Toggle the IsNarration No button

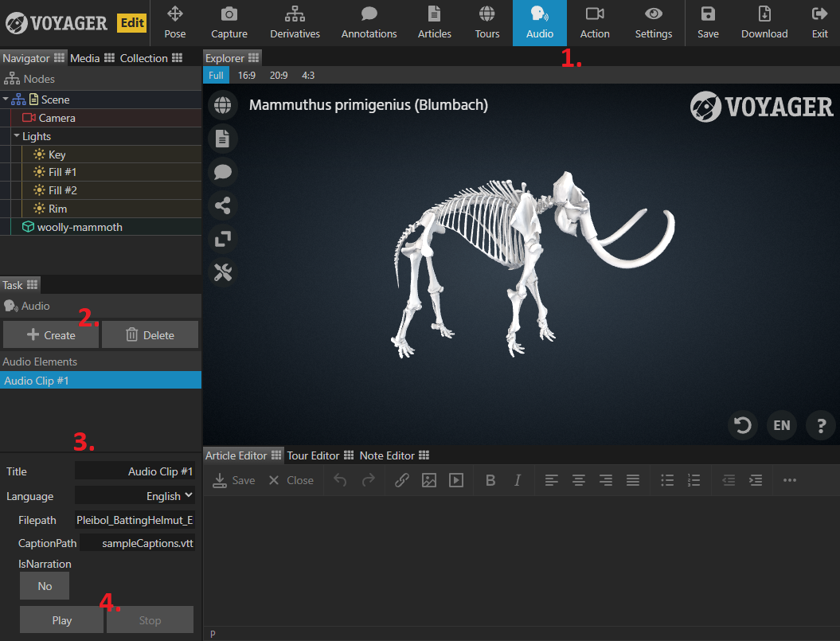(45, 586)
